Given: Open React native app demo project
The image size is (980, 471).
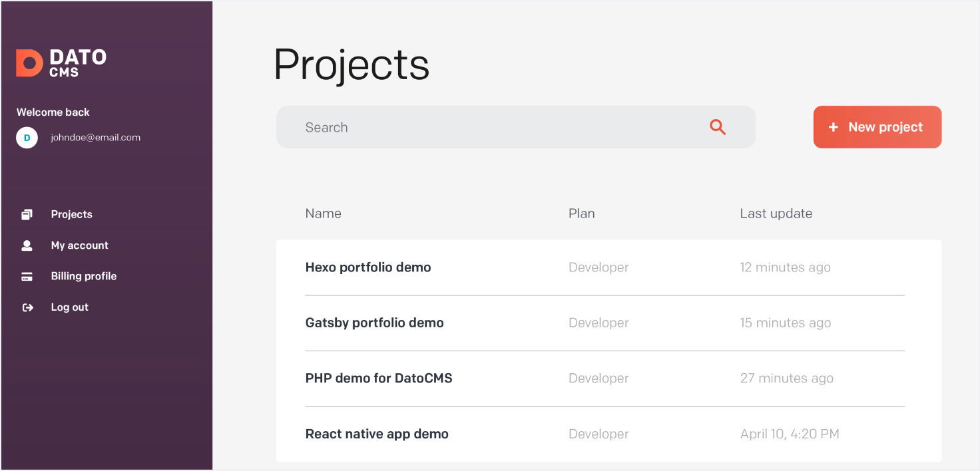Looking at the screenshot, I should pos(377,434).
